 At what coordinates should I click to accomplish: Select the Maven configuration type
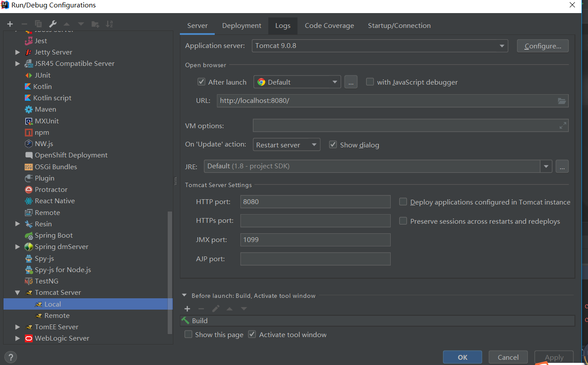pos(45,109)
